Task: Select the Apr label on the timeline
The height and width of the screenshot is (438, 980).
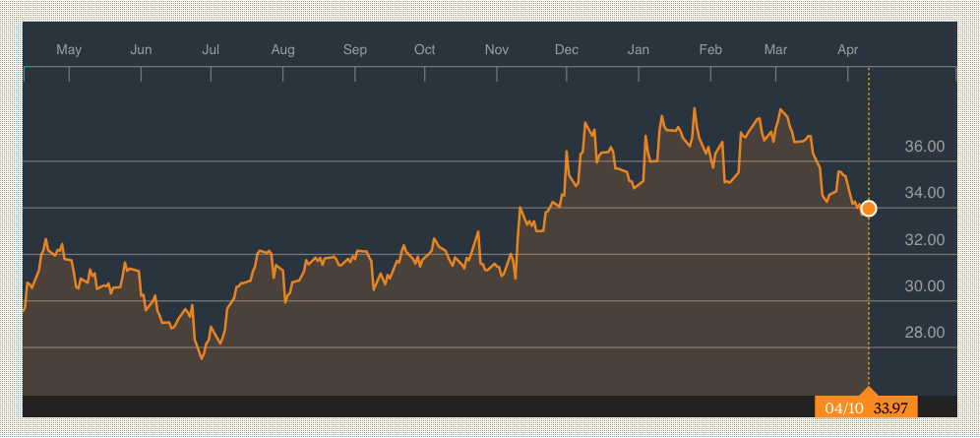Action: (847, 49)
